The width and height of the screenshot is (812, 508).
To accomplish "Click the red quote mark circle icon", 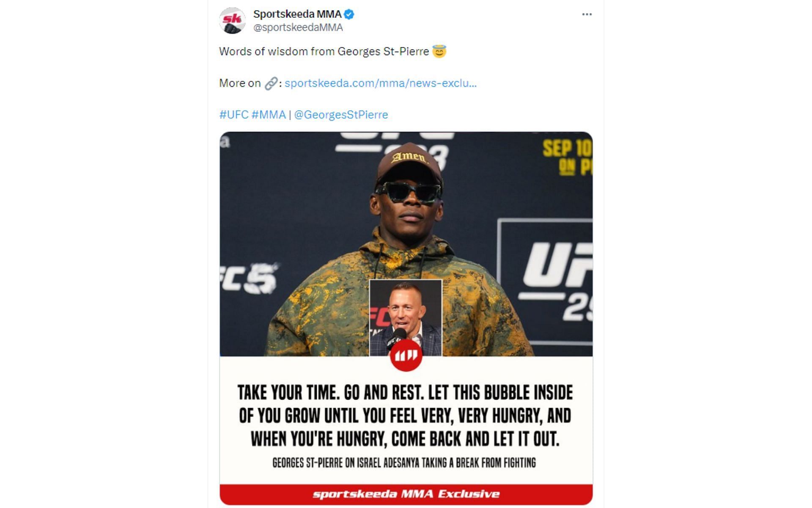I will (406, 356).
